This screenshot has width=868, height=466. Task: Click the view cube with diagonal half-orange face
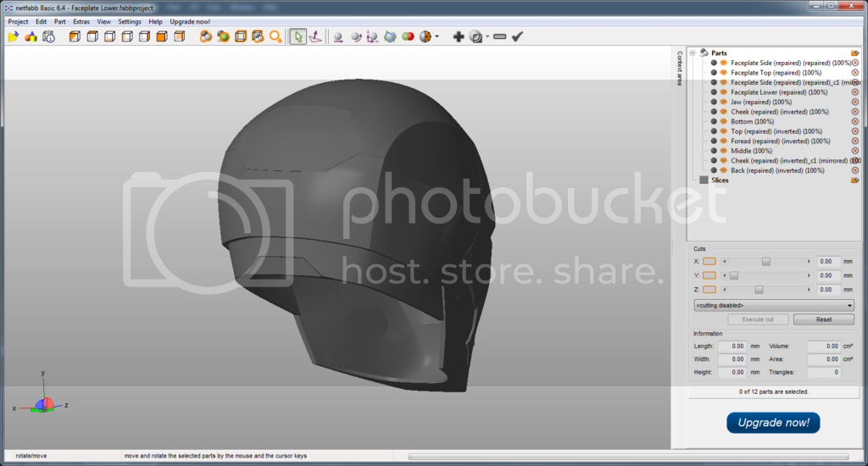(x=75, y=37)
